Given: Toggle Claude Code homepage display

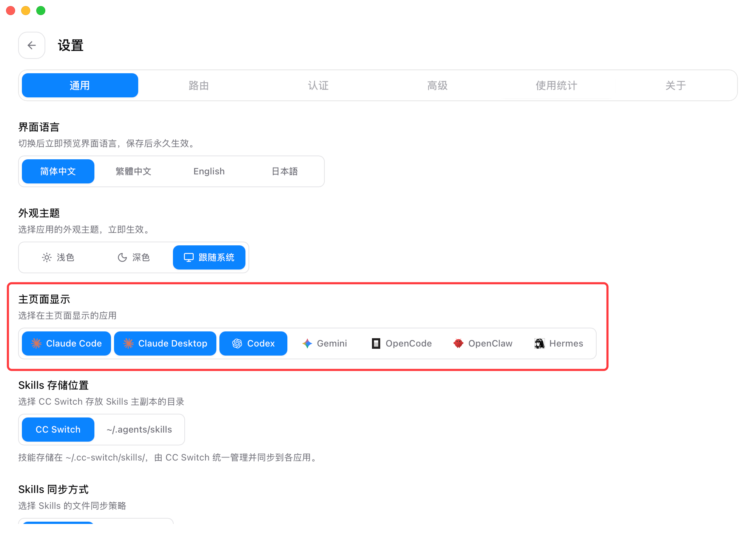Looking at the screenshot, I should 66,343.
